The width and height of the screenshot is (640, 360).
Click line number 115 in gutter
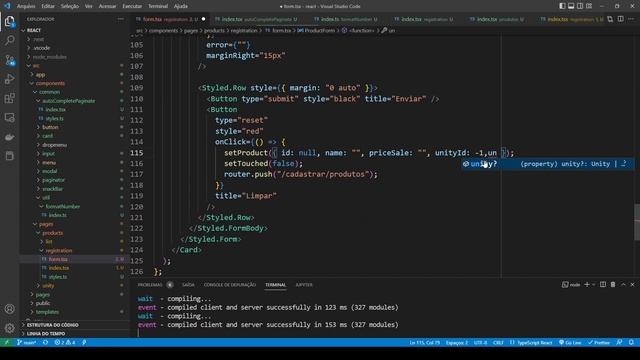click(x=137, y=153)
